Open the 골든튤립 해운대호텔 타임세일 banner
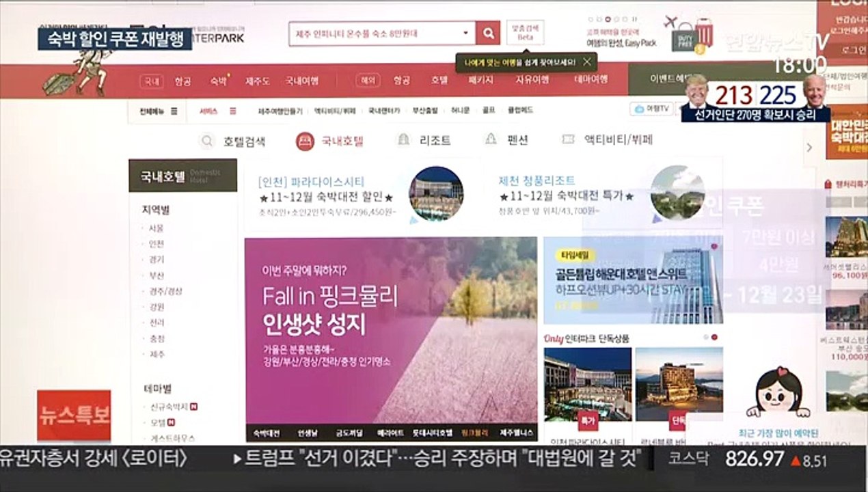868x492 pixels. [x=633, y=280]
